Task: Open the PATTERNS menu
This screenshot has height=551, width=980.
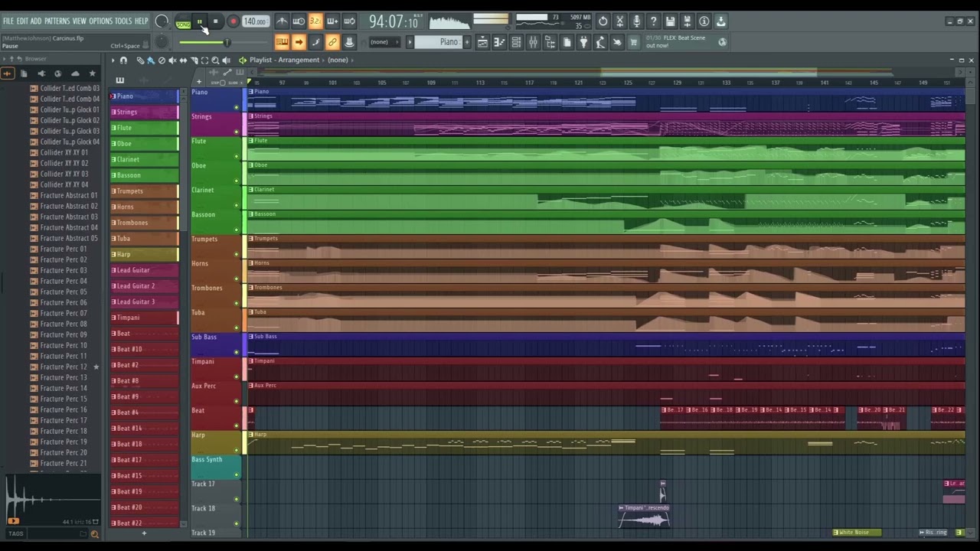Action: tap(57, 21)
